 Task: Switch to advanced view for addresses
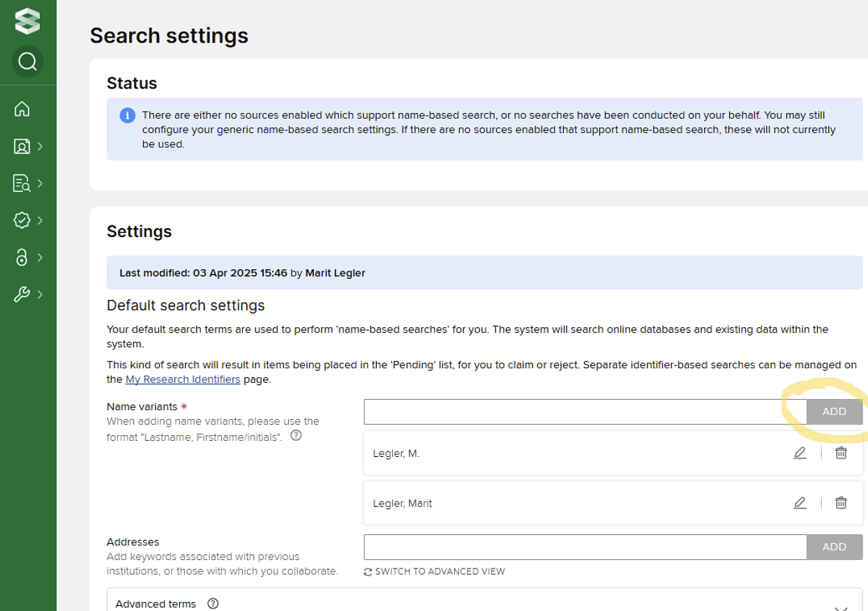(x=434, y=572)
